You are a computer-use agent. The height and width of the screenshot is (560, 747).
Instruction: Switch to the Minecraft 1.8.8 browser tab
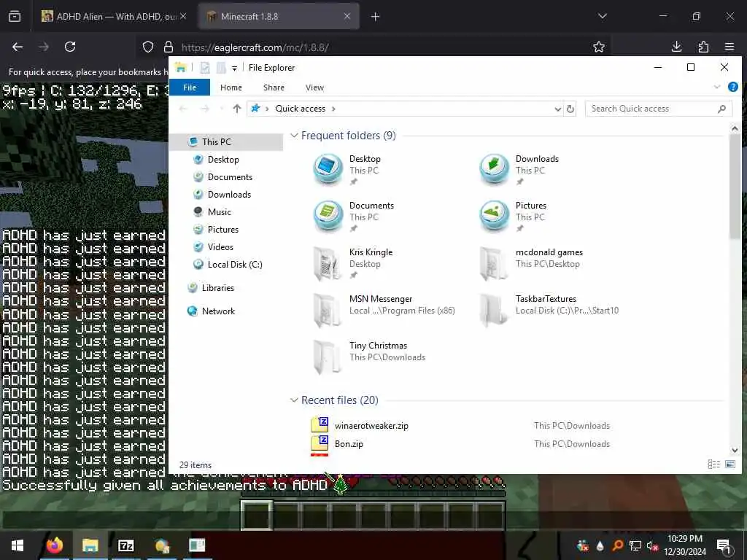coord(279,16)
